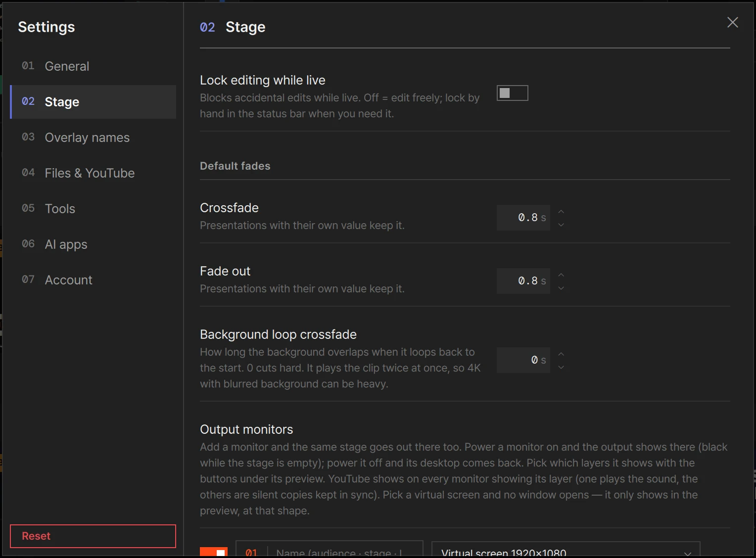This screenshot has width=756, height=558.
Task: Decrease the Fade out value
Action: coord(561,288)
